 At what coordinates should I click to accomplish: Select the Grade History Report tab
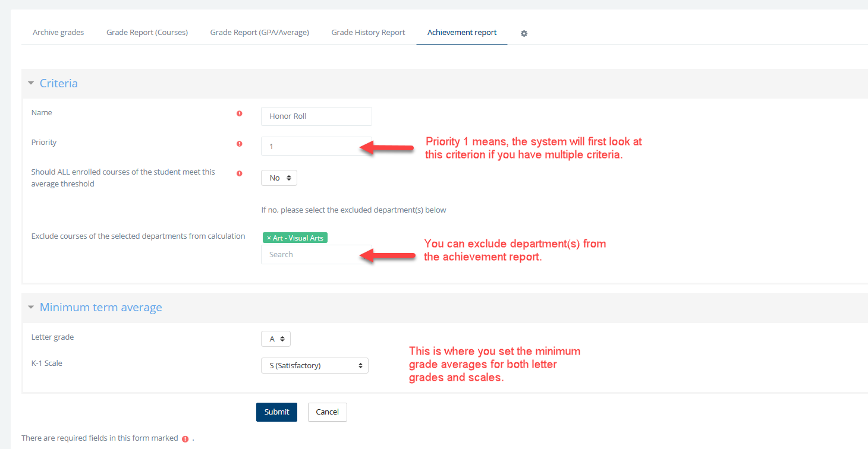pyautogui.click(x=368, y=33)
